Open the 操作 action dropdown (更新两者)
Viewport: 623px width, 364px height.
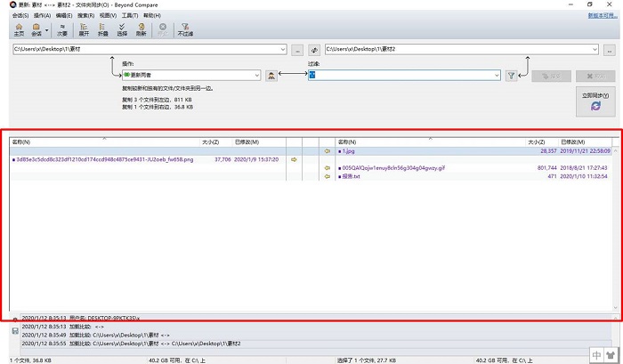click(257, 77)
